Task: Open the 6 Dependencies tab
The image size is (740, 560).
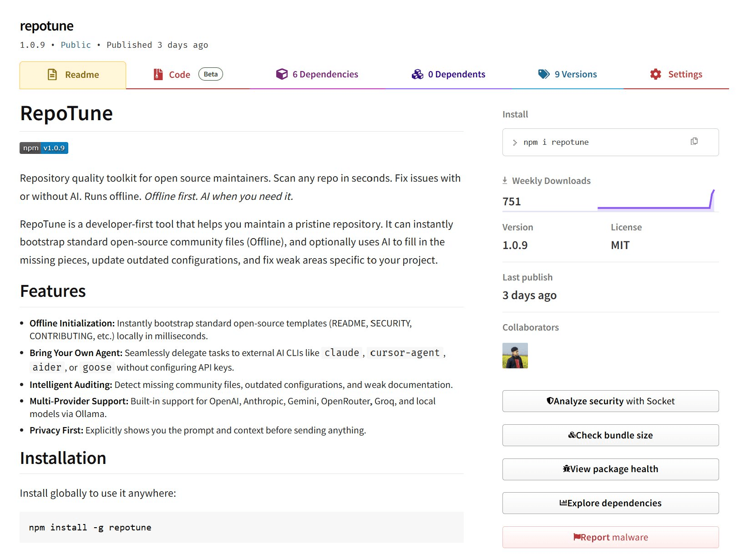Action: click(317, 75)
